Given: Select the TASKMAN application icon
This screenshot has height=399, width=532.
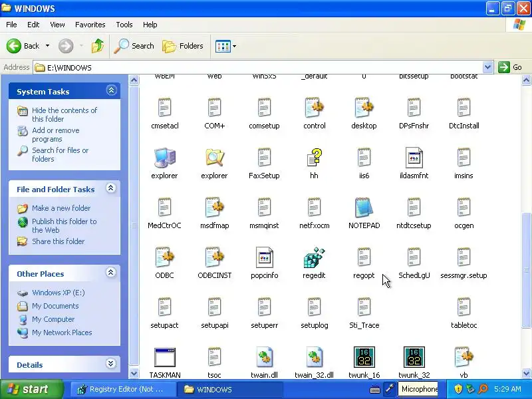Looking at the screenshot, I should (x=164, y=357).
